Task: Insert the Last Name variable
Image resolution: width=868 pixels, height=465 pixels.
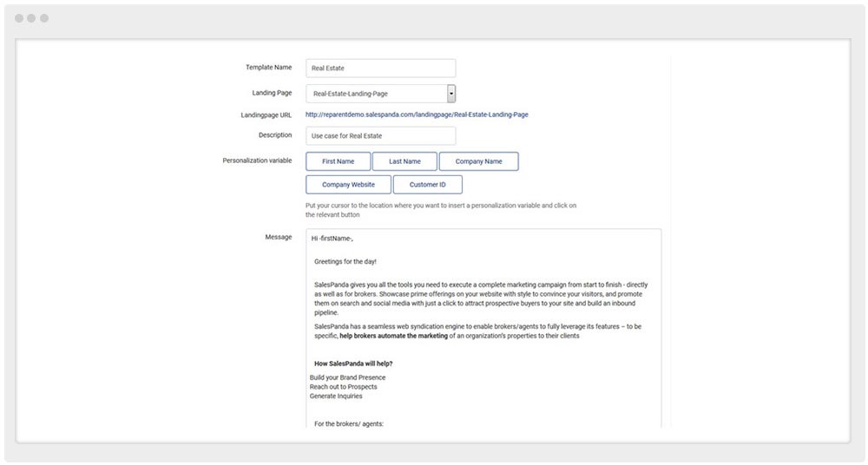Action: pyautogui.click(x=404, y=161)
